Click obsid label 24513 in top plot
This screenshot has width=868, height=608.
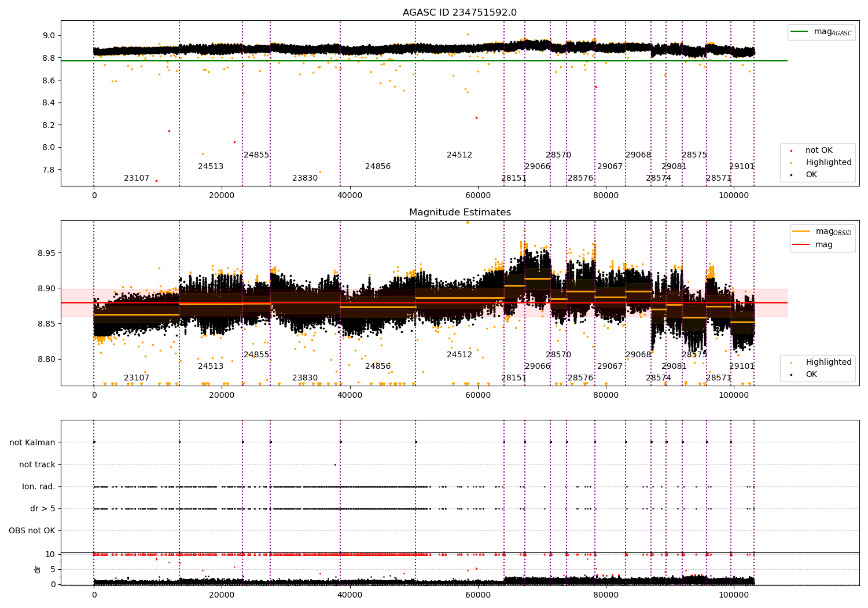point(211,167)
